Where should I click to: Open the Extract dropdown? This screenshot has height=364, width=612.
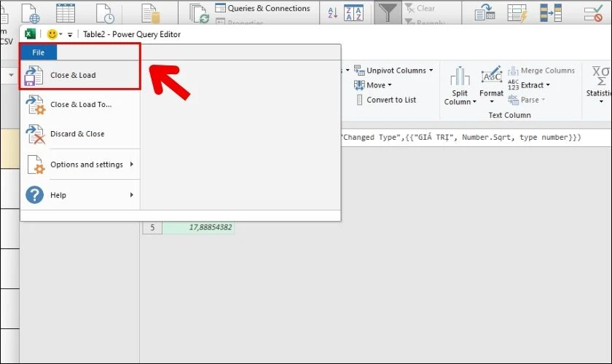tap(529, 85)
